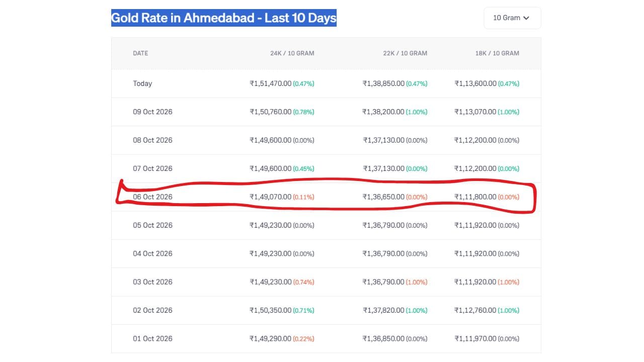Select the 09 Oct 2026 date cell
The height and width of the screenshot is (362, 644).
(152, 112)
